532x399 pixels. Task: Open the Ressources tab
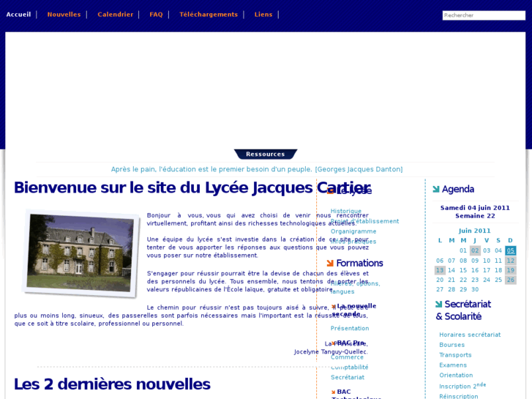coord(266,154)
